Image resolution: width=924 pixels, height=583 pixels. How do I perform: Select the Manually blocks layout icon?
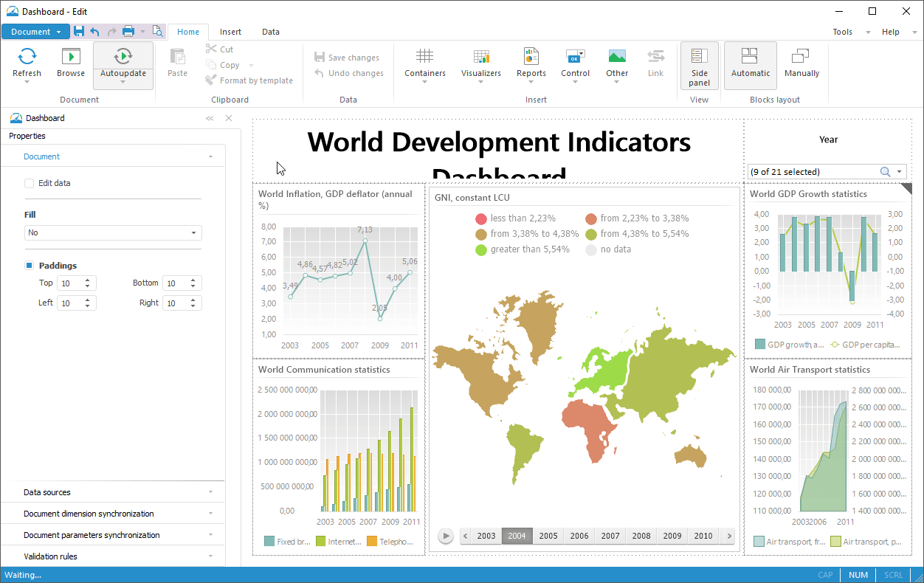click(x=801, y=57)
